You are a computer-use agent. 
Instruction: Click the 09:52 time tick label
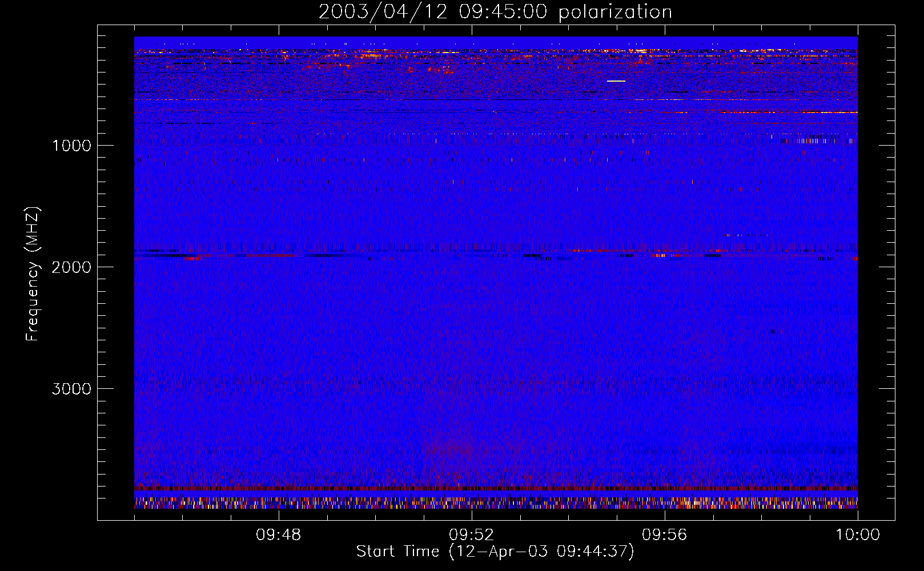click(472, 535)
